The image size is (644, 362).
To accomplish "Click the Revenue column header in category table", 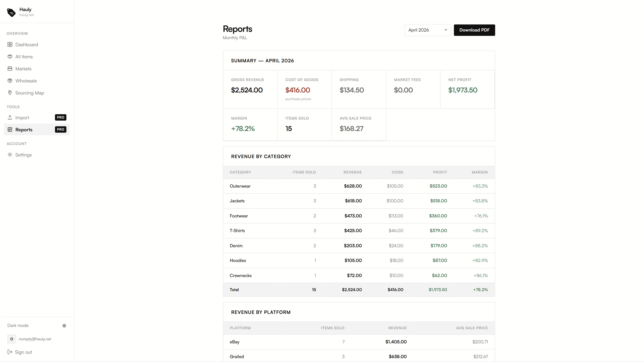I will click(352, 172).
